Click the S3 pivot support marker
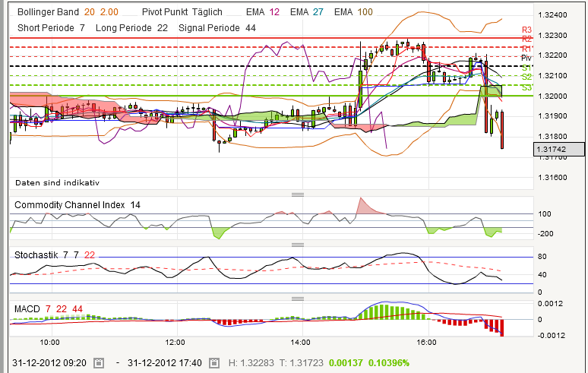This screenshot has width=588, height=373. point(526,87)
